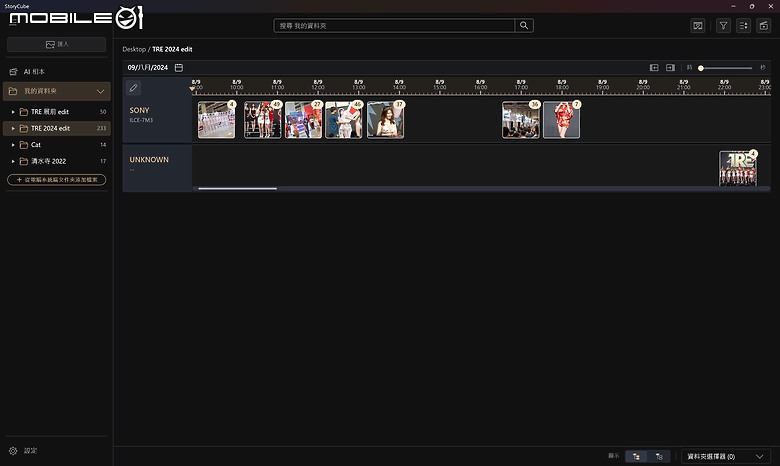The height and width of the screenshot is (466, 780).
Task: Open SONY thumbnail stack with 4 photos
Action: (216, 120)
